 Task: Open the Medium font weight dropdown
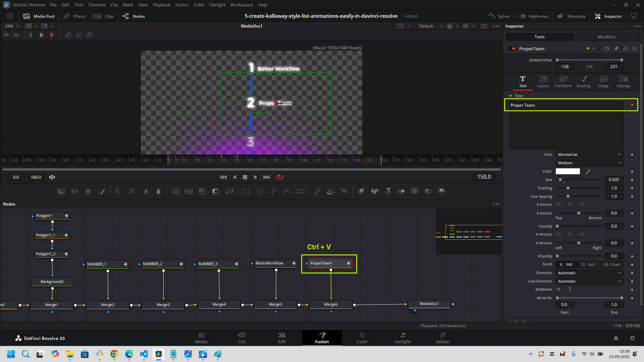[589, 163]
